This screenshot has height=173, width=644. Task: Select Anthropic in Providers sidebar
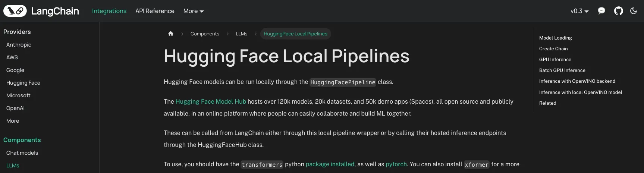[x=19, y=45]
